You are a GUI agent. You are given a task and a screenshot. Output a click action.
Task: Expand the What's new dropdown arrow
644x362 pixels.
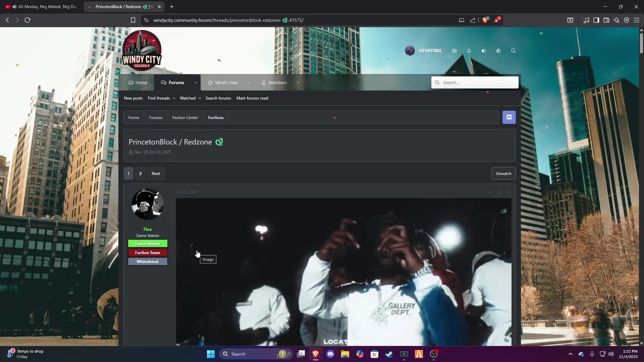pos(249,82)
